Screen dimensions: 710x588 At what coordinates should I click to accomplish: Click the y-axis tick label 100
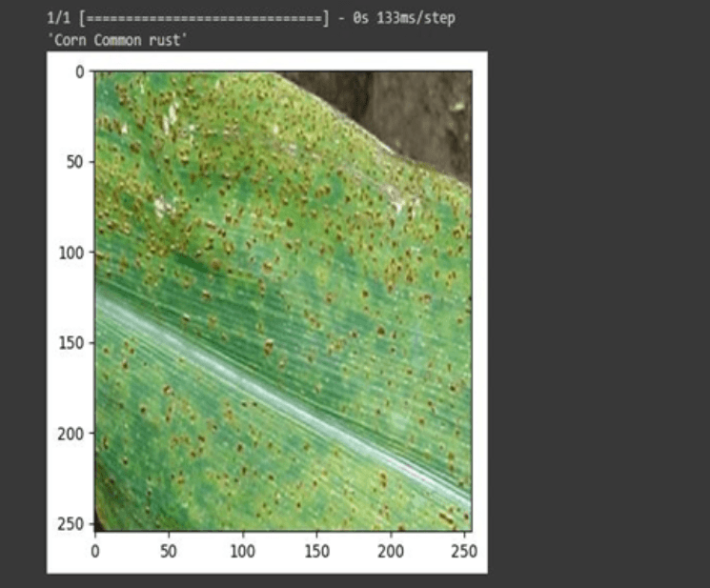click(x=71, y=253)
